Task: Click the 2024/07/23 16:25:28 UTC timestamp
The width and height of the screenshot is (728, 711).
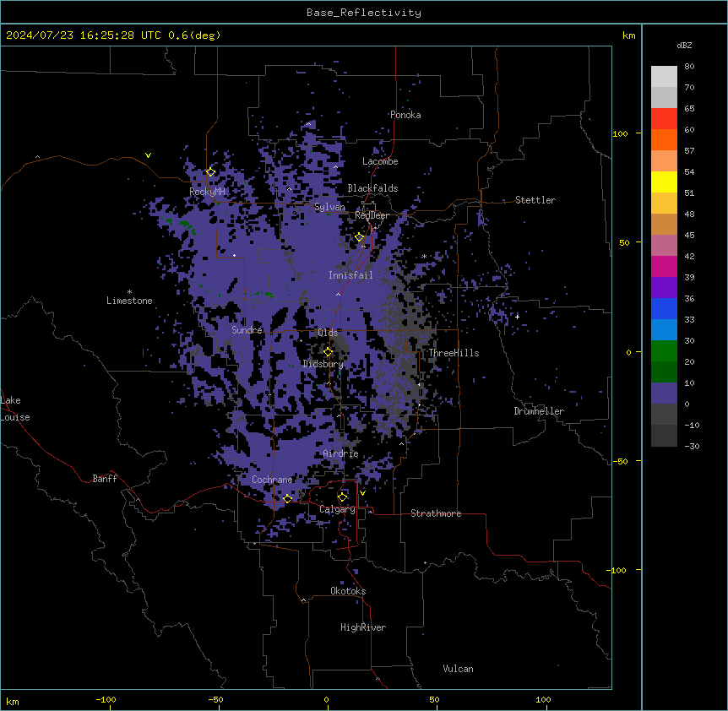Action: click(84, 35)
